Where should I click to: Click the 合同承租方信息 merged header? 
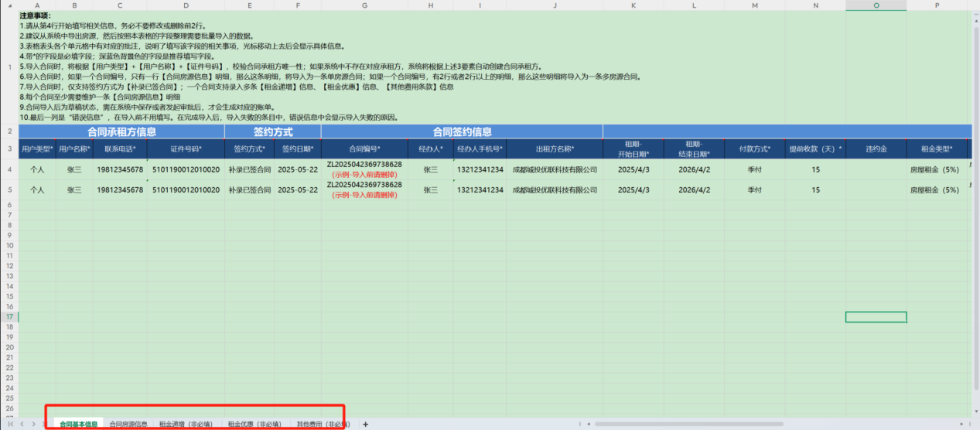coord(121,131)
